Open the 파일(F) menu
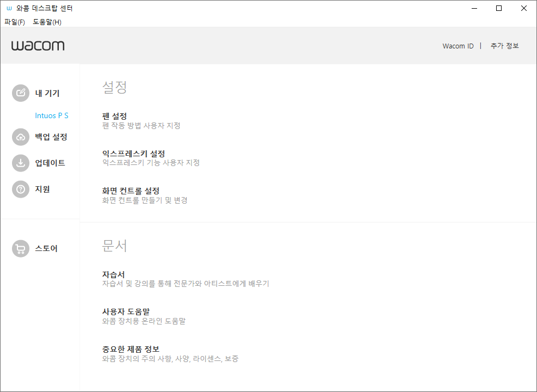This screenshot has width=537, height=392. (x=15, y=22)
